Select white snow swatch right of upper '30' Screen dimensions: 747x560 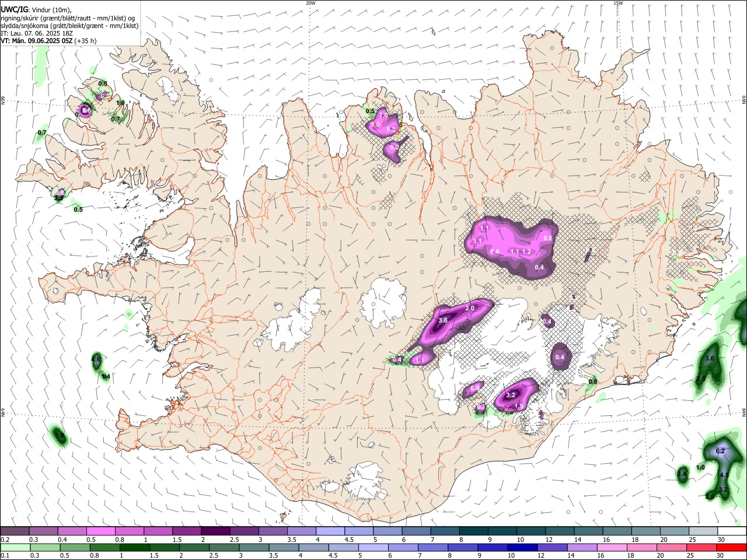pos(732,531)
